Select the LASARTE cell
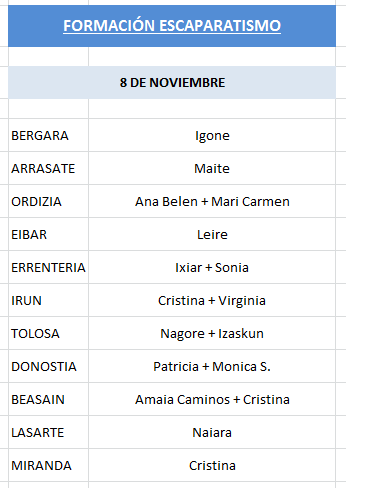 point(48,432)
